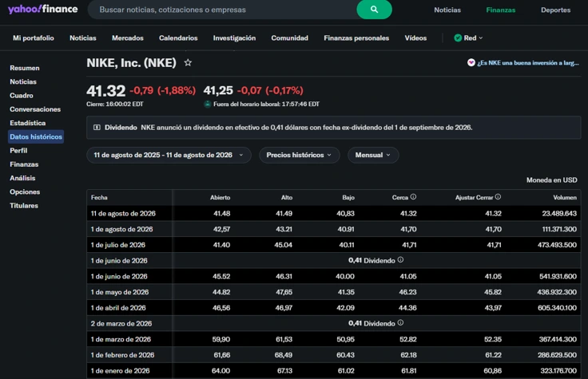Add NKE to watchlist with star icon
The width and height of the screenshot is (588, 379).
(188, 62)
